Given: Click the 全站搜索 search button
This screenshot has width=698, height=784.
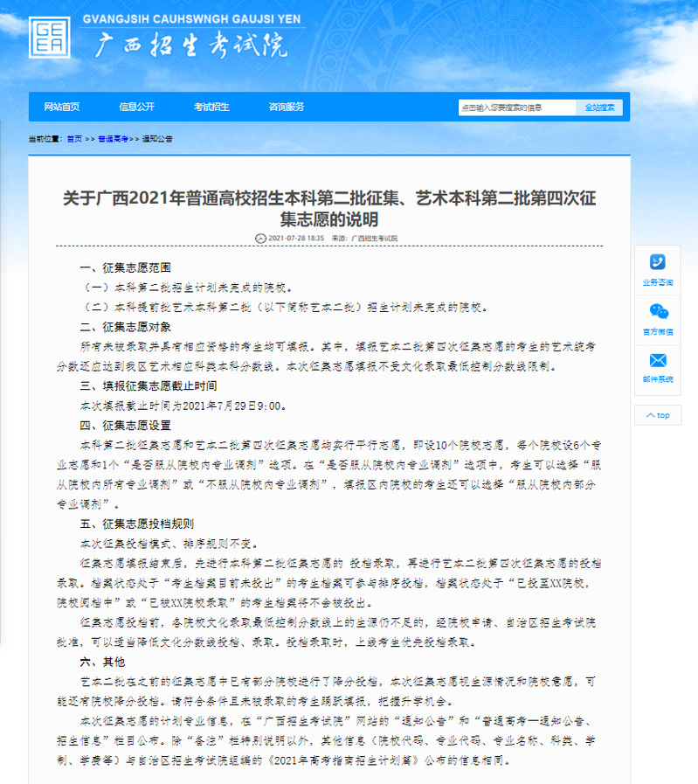Looking at the screenshot, I should 599,108.
